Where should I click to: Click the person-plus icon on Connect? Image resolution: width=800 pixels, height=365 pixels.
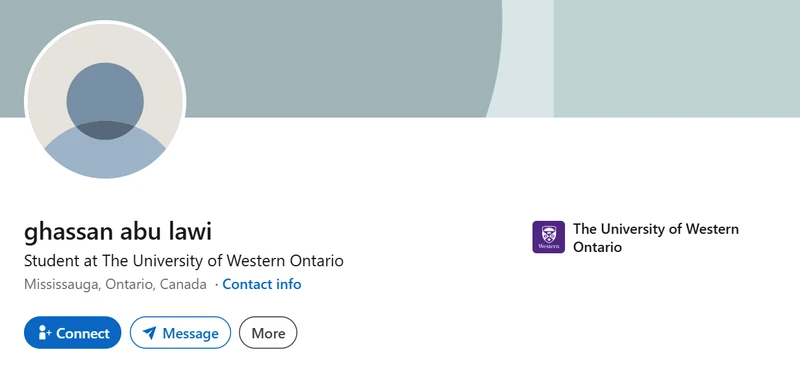(45, 333)
